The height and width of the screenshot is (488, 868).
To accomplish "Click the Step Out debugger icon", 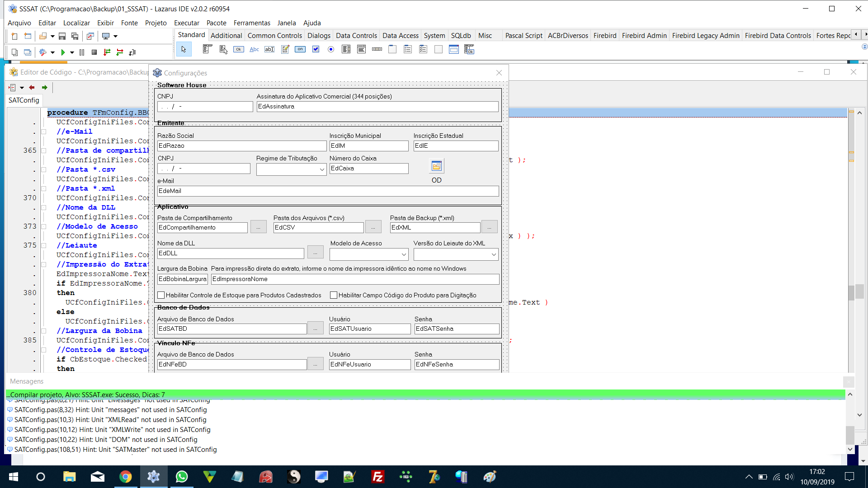I will [132, 52].
